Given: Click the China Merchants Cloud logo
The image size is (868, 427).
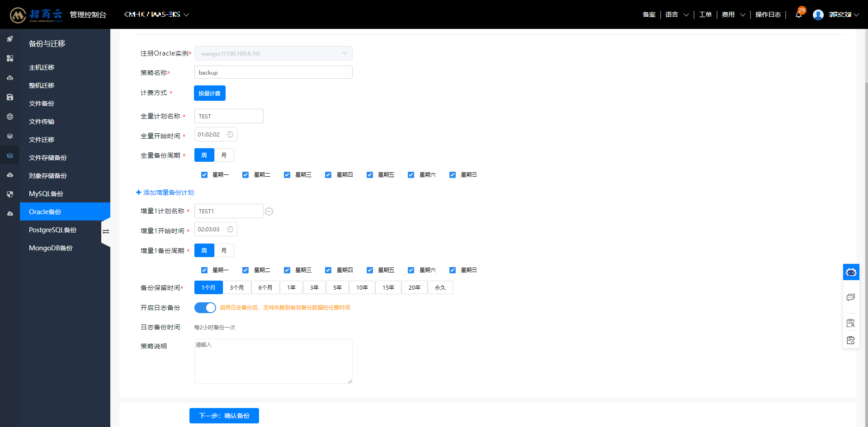Looking at the screenshot, I should [36, 14].
